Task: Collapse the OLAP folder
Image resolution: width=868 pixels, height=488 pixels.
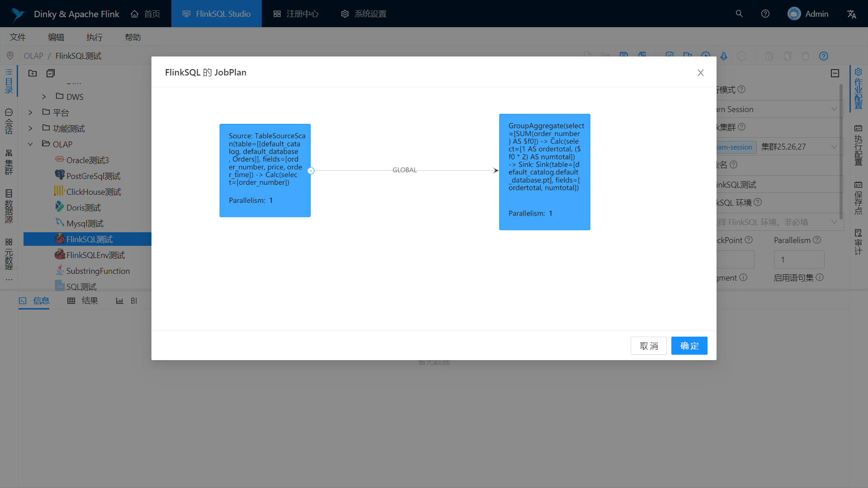Action: coord(30,144)
